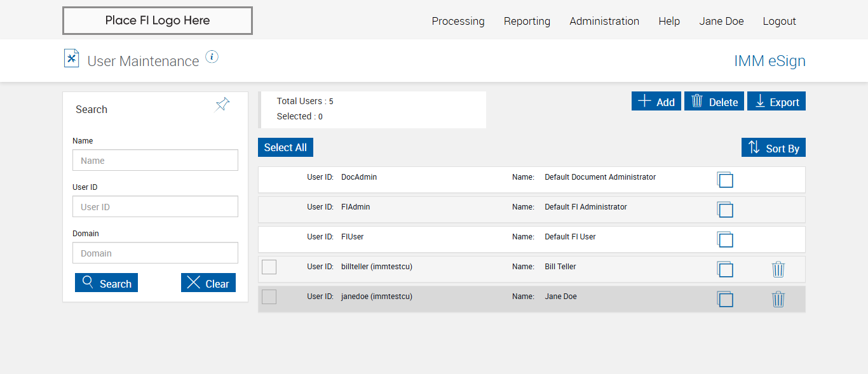This screenshot has height=374, width=868.
Task: Click copy icon for FIAdmin user
Action: coord(725,210)
